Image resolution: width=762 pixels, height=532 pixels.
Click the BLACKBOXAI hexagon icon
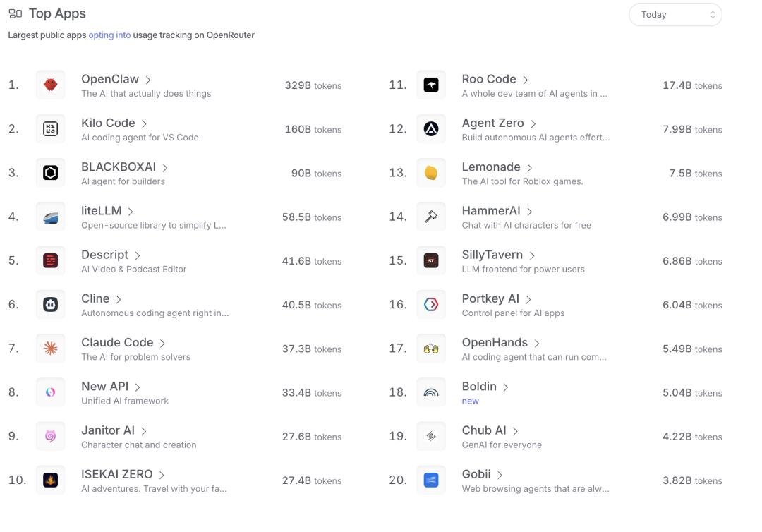click(x=50, y=173)
